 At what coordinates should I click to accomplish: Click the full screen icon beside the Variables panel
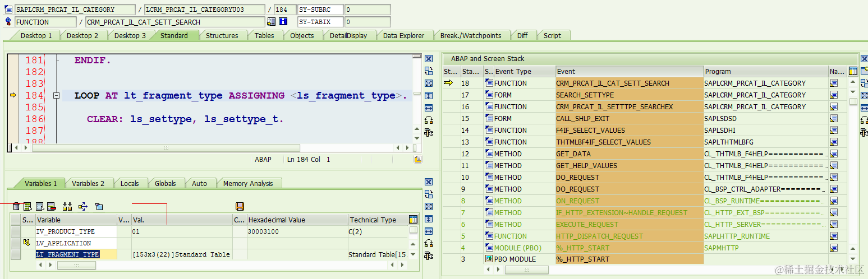[429, 206]
